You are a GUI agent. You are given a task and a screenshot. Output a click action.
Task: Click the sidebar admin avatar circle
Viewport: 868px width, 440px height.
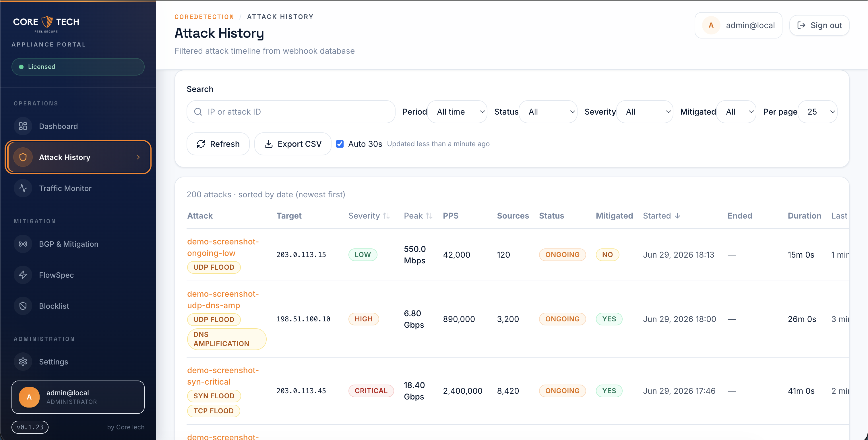pyautogui.click(x=29, y=397)
